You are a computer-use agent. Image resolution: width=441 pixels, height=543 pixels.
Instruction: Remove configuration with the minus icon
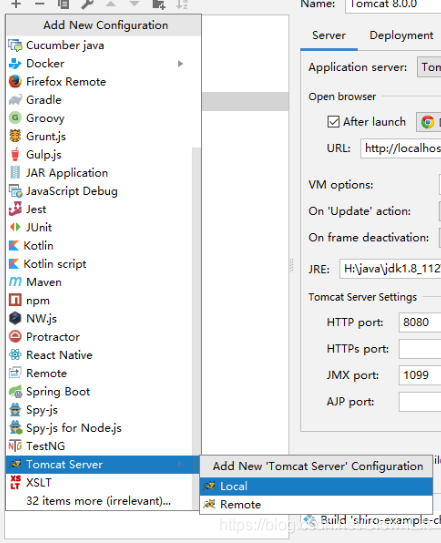point(39,4)
